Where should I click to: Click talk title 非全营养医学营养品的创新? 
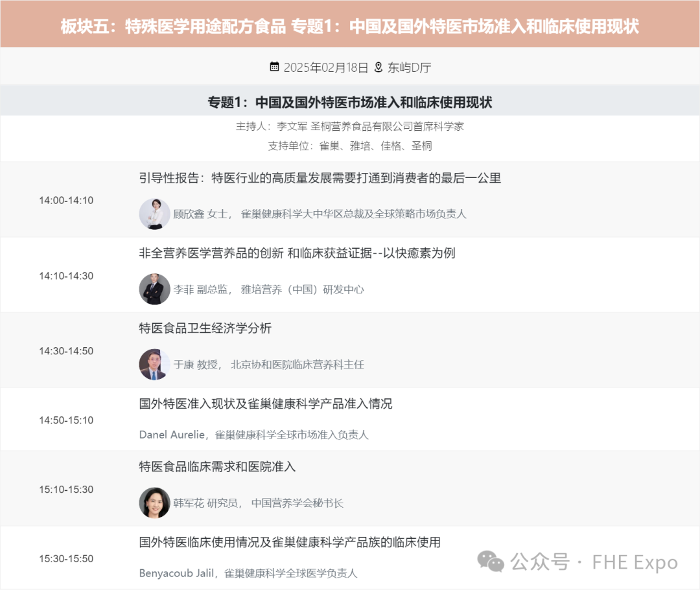click(297, 253)
